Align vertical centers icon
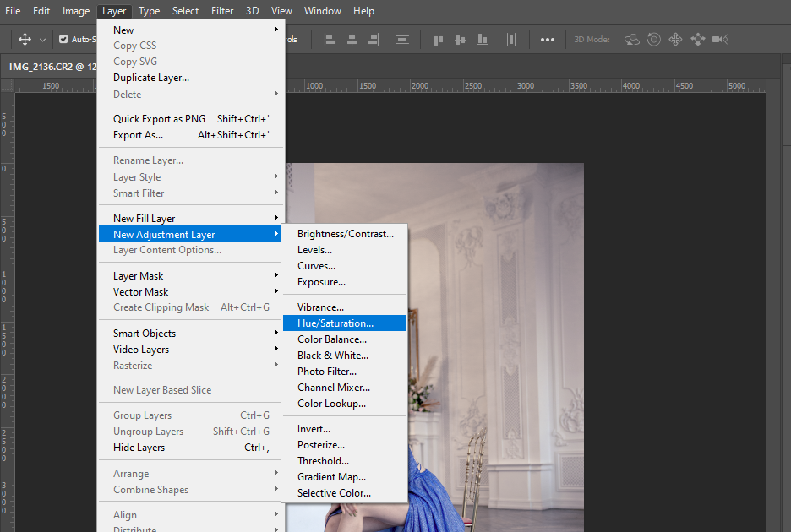Image resolution: width=791 pixels, height=532 pixels. (x=460, y=40)
